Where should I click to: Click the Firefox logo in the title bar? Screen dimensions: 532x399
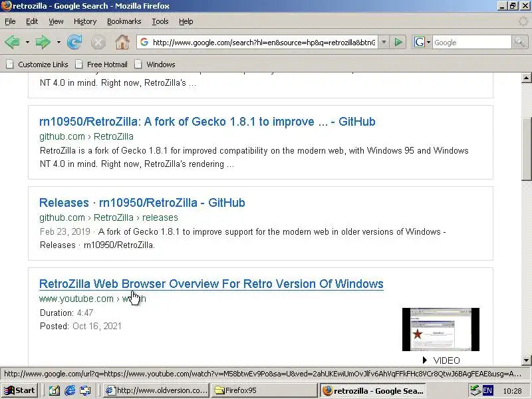pyautogui.click(x=6, y=6)
